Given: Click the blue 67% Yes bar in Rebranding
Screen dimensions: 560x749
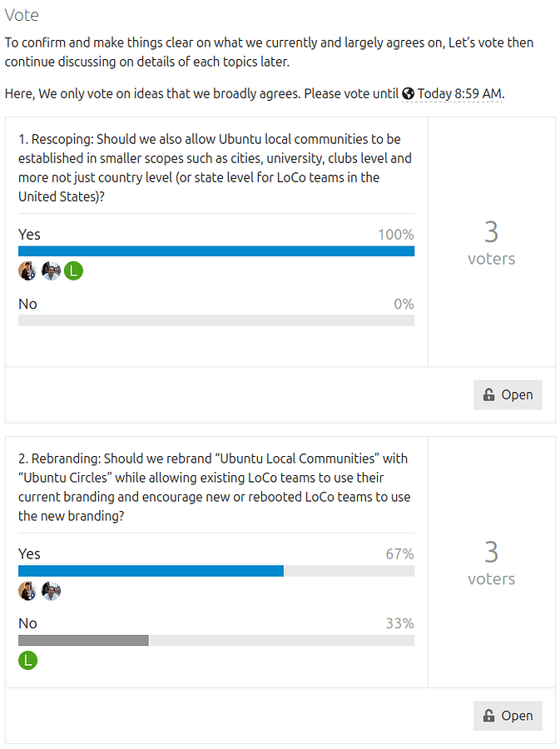Looking at the screenshot, I should pos(151,571).
